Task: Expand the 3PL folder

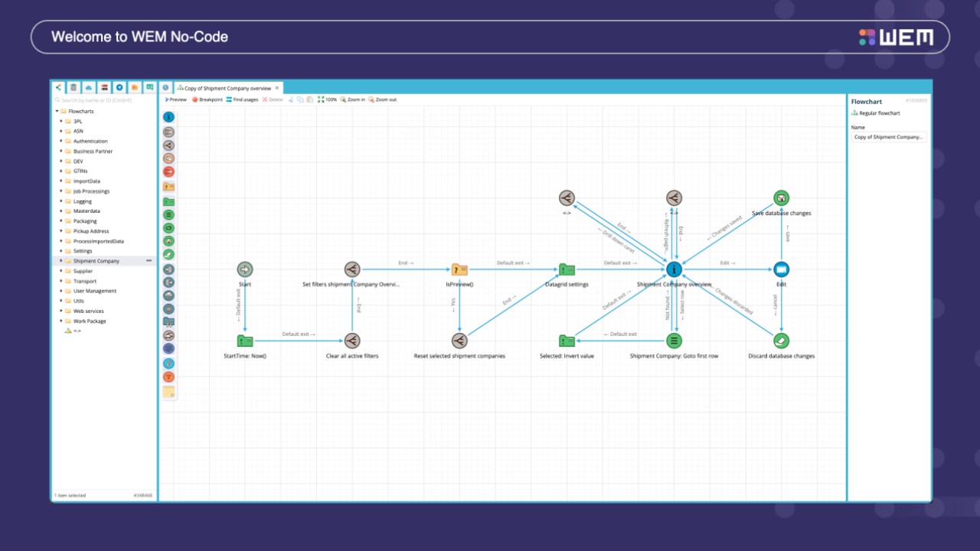Action: [61, 121]
